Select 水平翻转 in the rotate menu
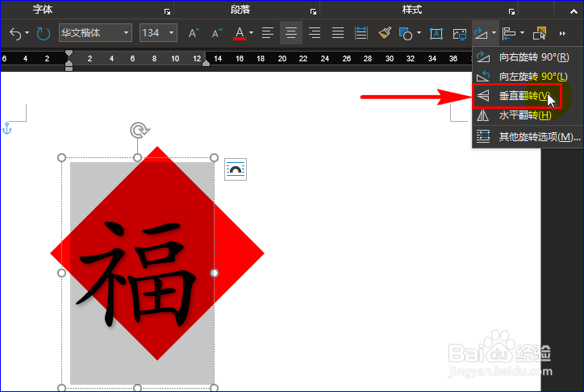Screen dimensions: 584x392 pos(528,115)
